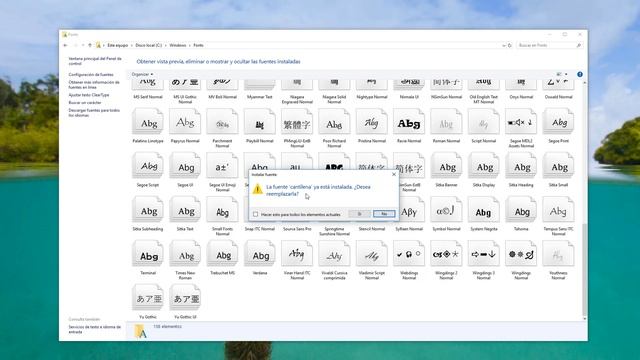Select the Playbill Normal font icon

point(260,122)
